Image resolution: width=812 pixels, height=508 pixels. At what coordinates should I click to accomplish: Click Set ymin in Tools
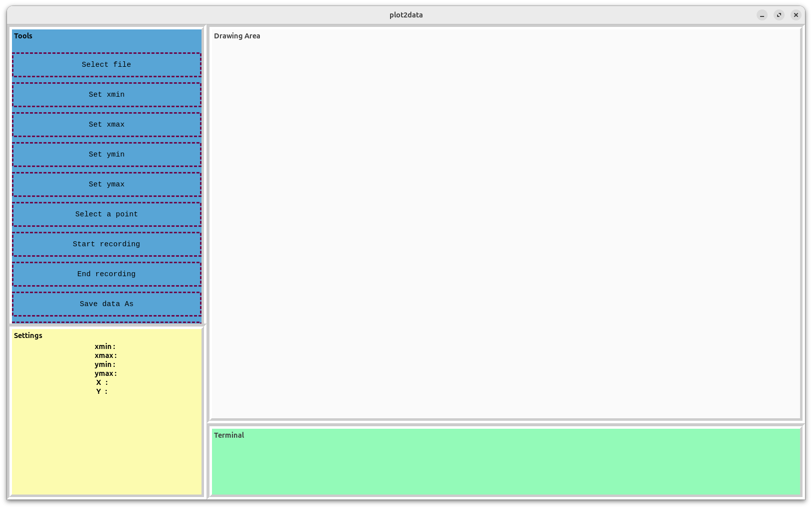[x=107, y=155]
